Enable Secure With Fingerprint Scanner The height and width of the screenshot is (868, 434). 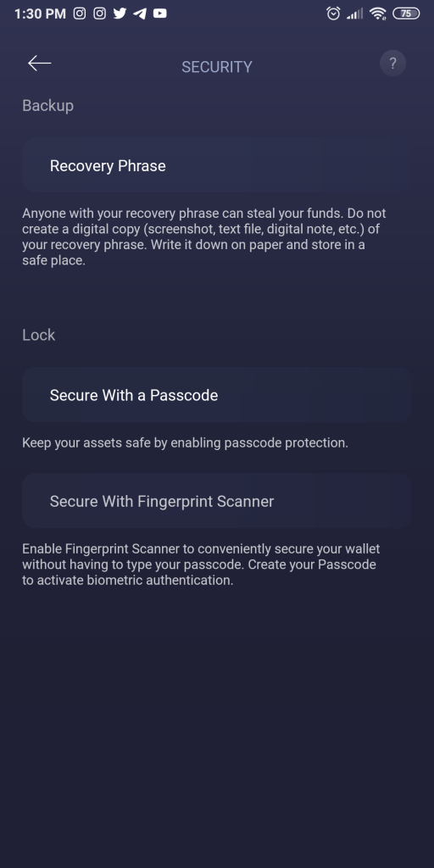216,501
